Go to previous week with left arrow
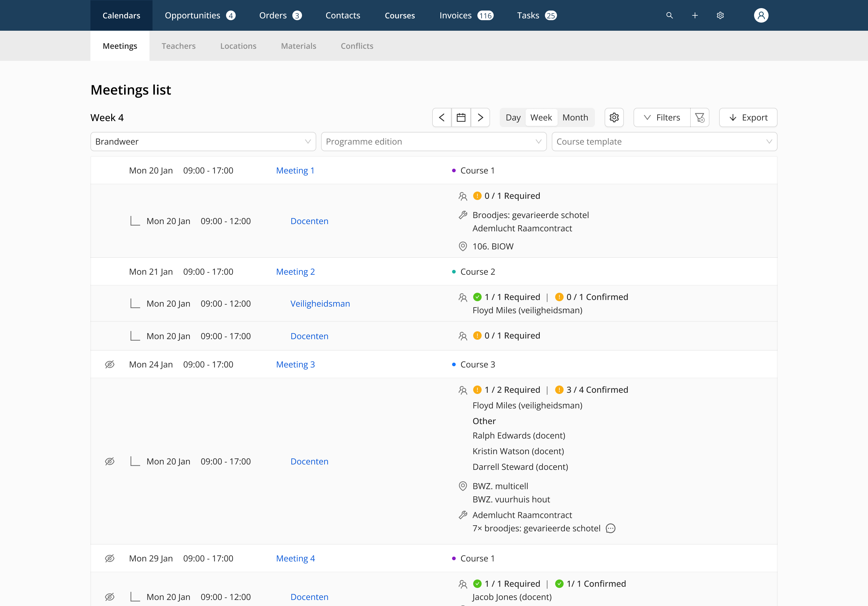Viewport: 868px width, 606px height. pos(442,117)
